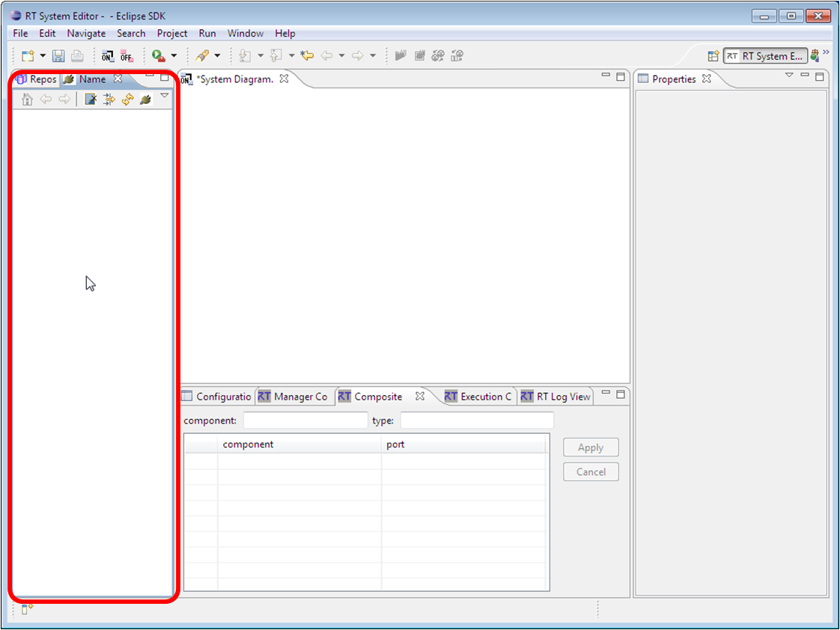Click the Forward arrow in Name view

[64, 99]
